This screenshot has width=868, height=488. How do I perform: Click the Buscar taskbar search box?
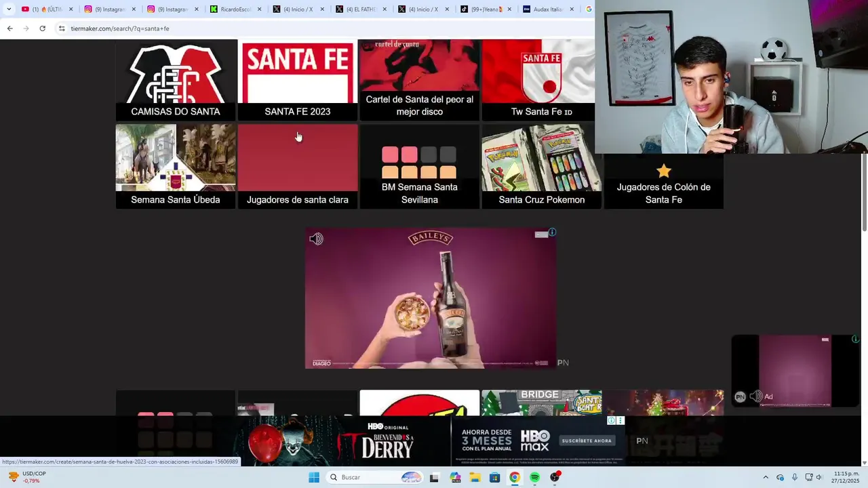click(x=374, y=477)
